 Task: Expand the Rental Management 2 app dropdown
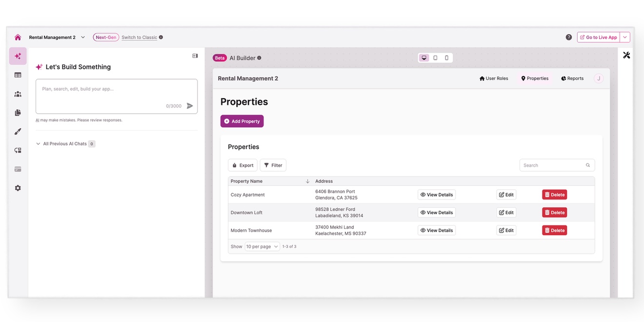[x=83, y=38]
